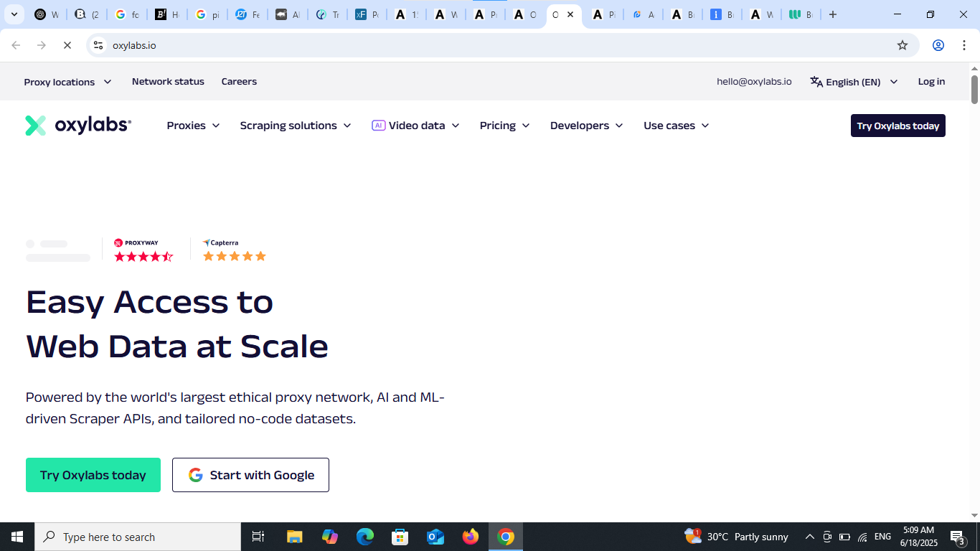Open the tab search chevron

tap(14, 14)
